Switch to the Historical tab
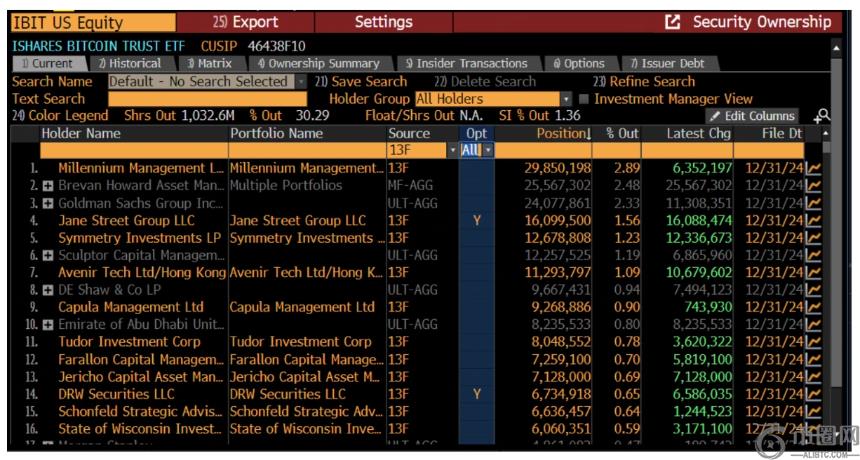 [128, 63]
